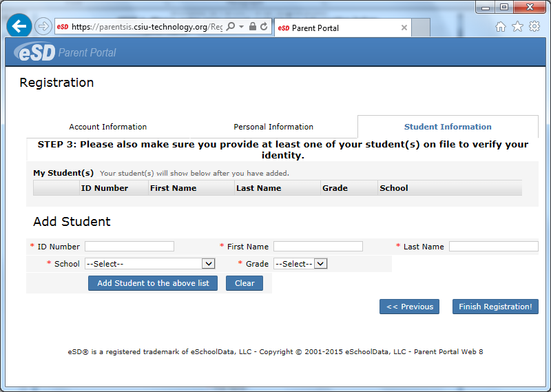Image resolution: width=551 pixels, height=392 pixels.
Task: Click the eSD Parent Portal logo
Action: 65,52
